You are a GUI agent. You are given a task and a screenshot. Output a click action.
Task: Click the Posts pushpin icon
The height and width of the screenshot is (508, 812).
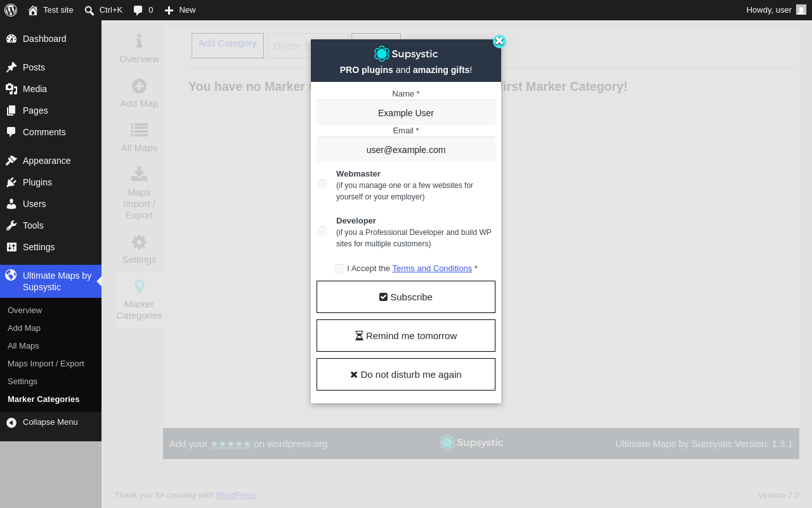coord(11,67)
